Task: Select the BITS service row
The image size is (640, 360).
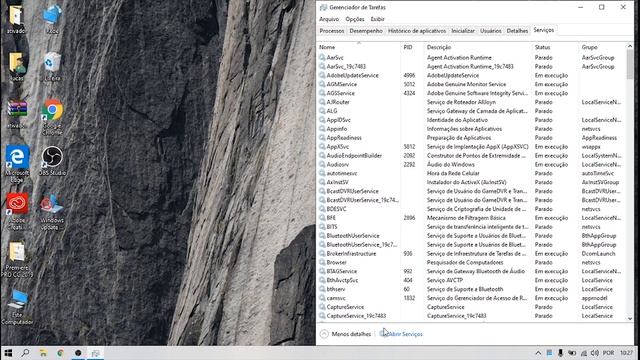Action: (x=471, y=227)
